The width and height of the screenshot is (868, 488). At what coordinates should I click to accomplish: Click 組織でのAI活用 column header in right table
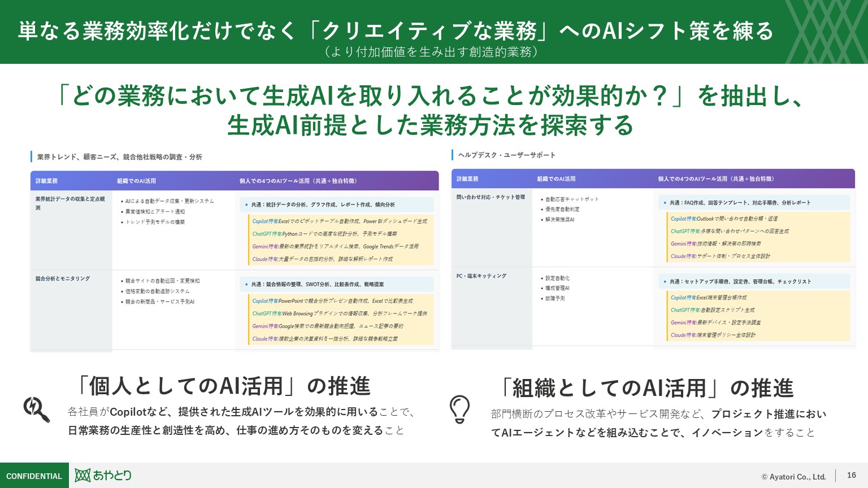pyautogui.click(x=556, y=179)
